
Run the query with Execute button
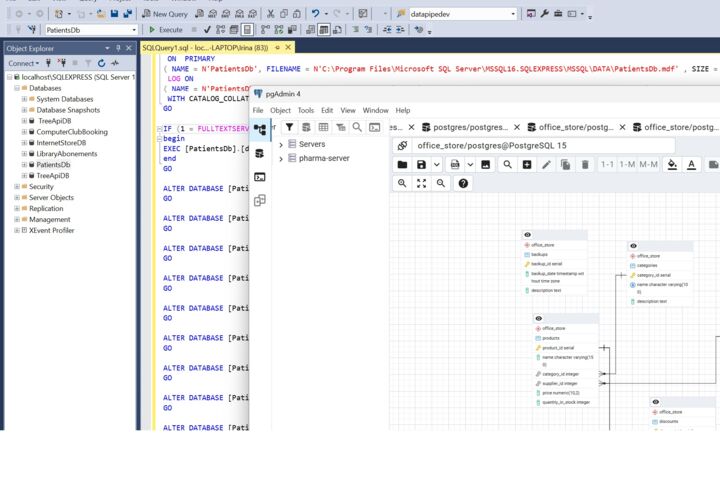(x=166, y=30)
